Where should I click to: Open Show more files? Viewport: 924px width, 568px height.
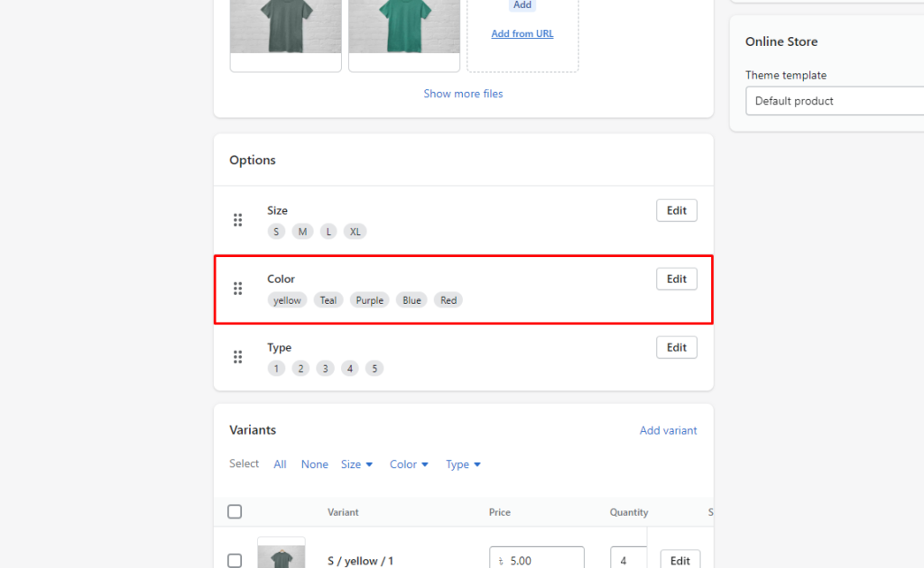pyautogui.click(x=463, y=93)
